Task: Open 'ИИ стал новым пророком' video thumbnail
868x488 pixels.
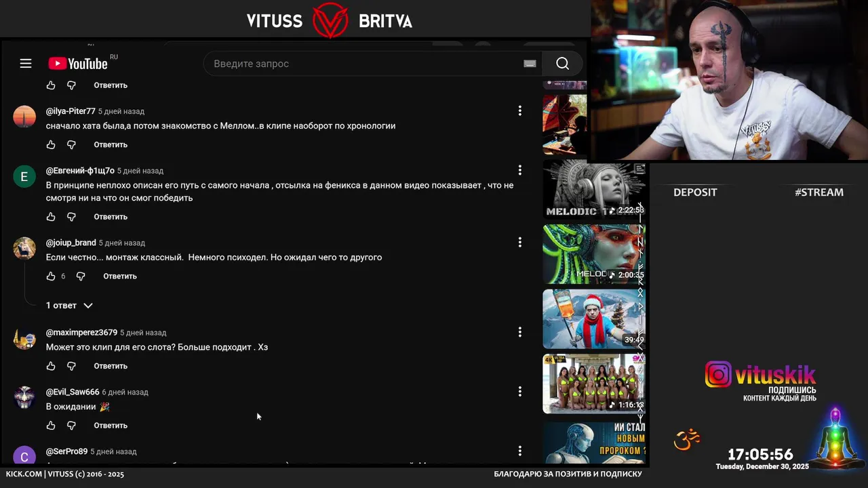Action: coord(594,442)
